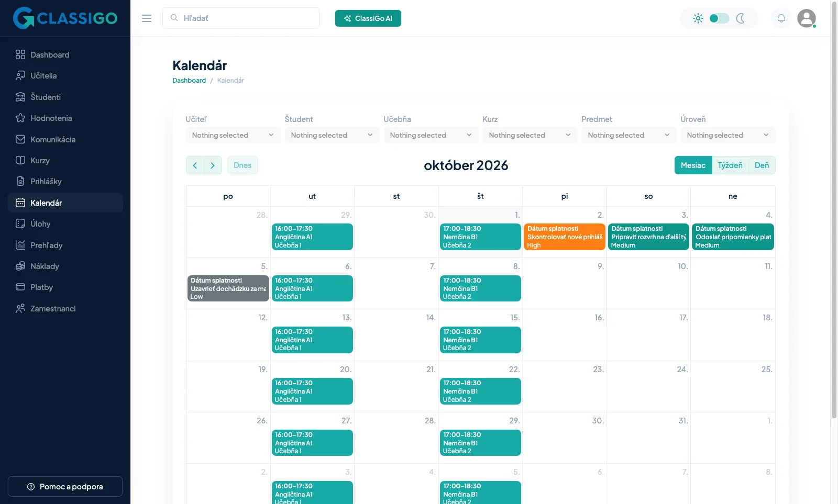Open orange High priority task on October 2
The image size is (838, 504).
pyautogui.click(x=565, y=237)
